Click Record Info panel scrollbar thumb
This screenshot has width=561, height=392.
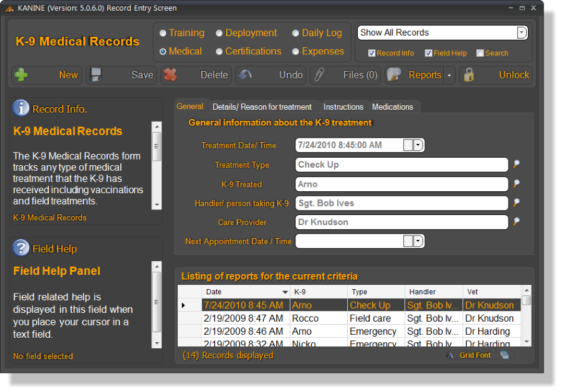(x=156, y=146)
